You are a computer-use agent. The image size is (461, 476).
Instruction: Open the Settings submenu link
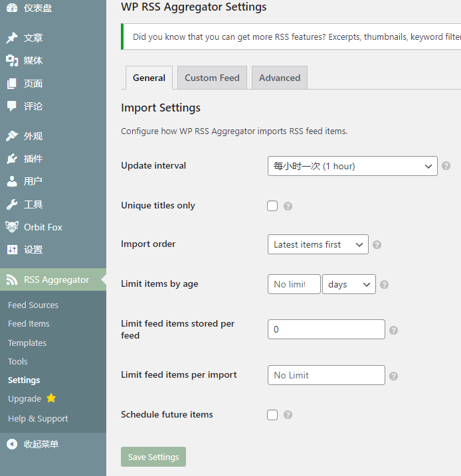click(24, 380)
